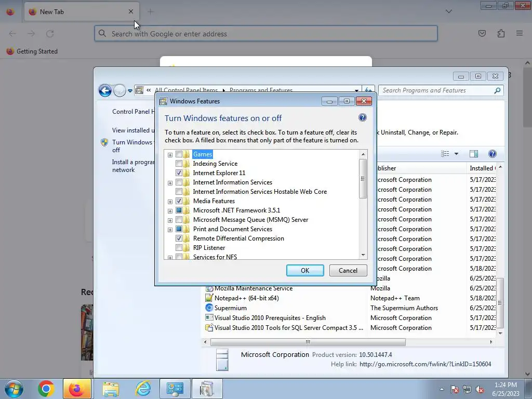Viewport: 532px width, 399px height.
Task: Open File Explorer from the taskbar
Action: [x=111, y=389]
